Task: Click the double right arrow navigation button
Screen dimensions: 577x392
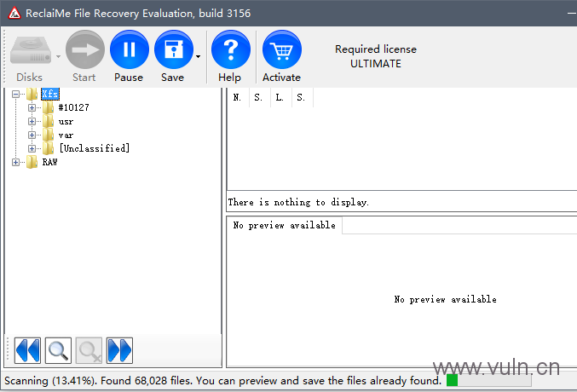Action: [x=119, y=350]
